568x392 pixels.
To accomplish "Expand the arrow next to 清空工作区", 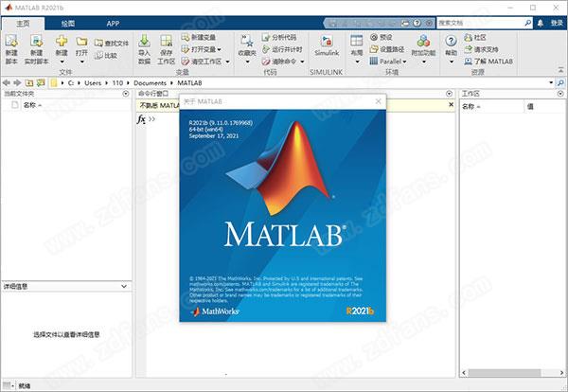I will tap(227, 62).
